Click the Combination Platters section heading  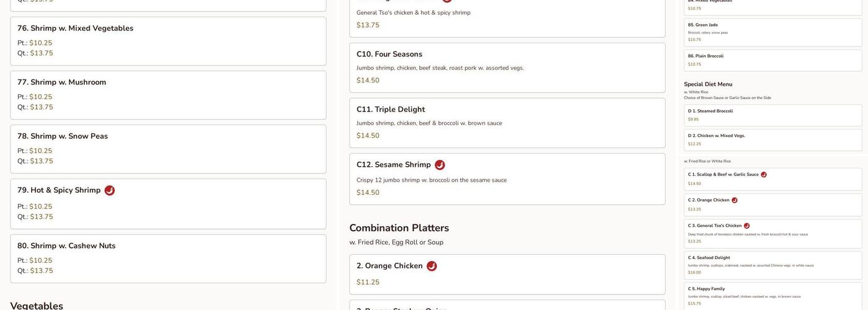(399, 228)
